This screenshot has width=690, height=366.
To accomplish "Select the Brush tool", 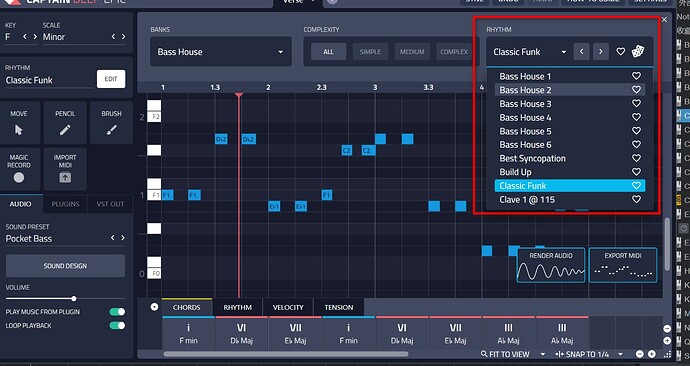I will (111, 123).
